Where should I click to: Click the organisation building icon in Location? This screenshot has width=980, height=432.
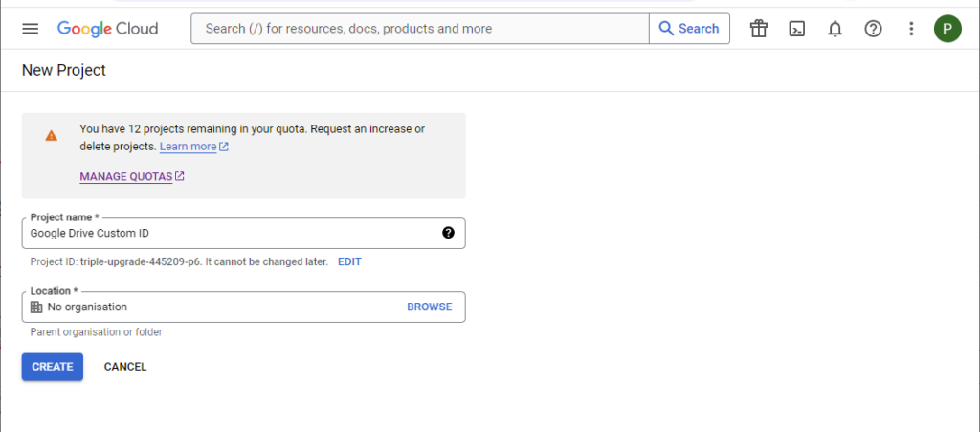36,307
